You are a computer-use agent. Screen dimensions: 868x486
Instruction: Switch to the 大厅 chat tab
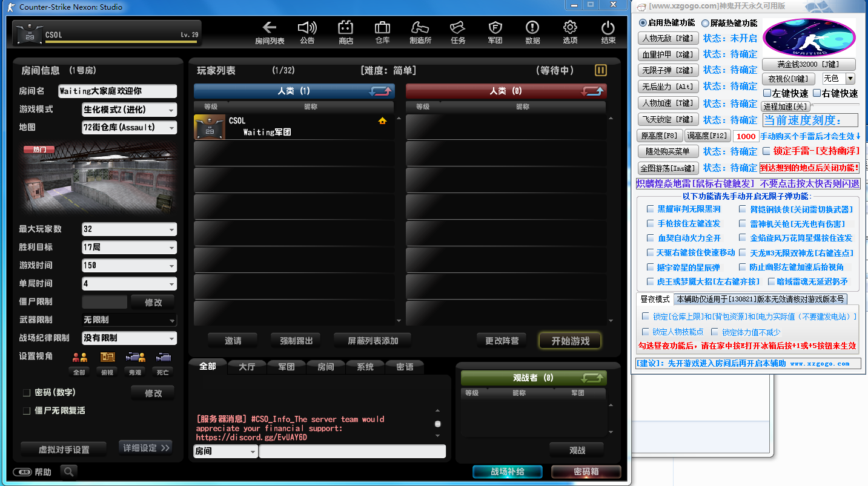247,367
